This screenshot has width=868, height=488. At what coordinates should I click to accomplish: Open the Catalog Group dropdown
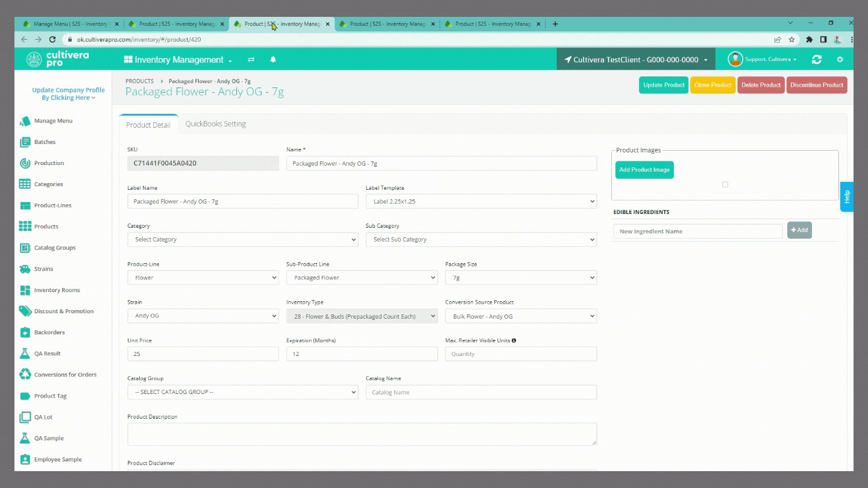(x=243, y=392)
